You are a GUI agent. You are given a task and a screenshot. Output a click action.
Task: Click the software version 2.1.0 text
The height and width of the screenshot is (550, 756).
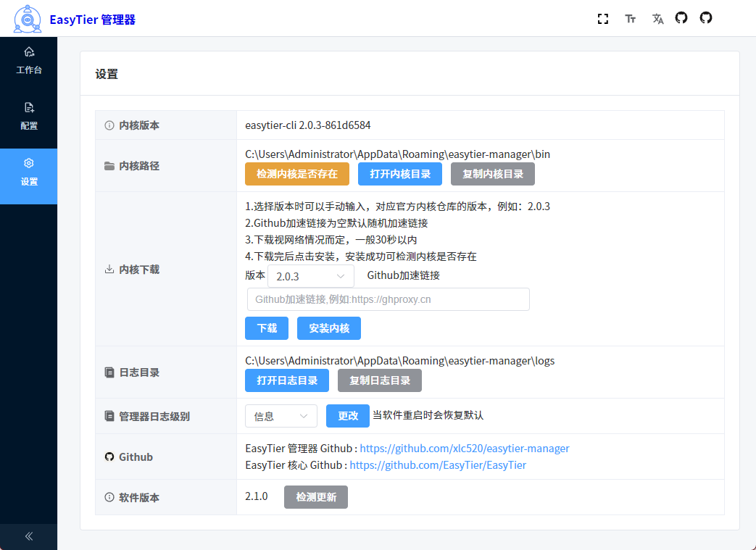pos(257,496)
